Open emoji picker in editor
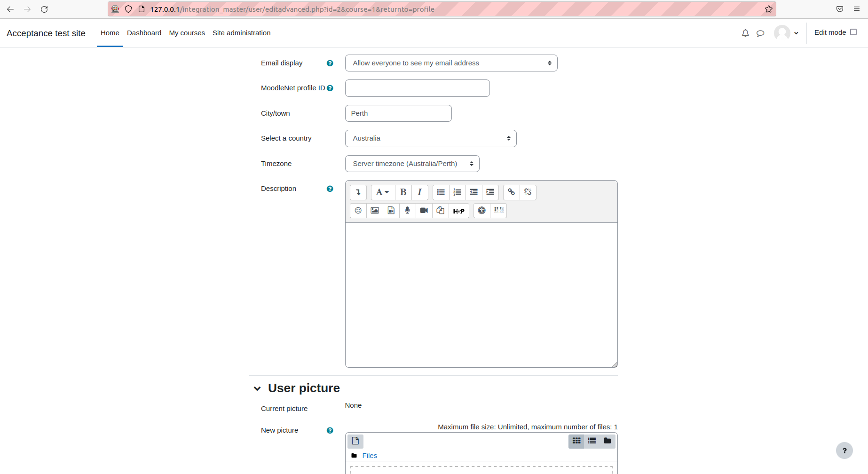 coord(358,211)
